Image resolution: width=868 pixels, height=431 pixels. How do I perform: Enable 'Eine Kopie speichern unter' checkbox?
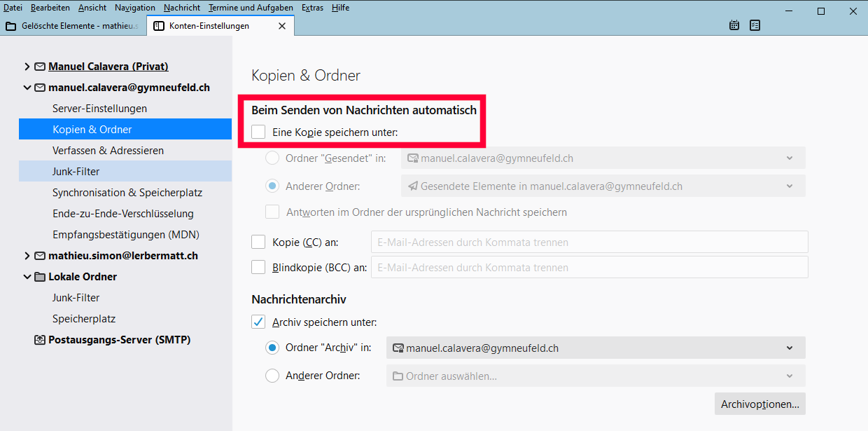[258, 132]
